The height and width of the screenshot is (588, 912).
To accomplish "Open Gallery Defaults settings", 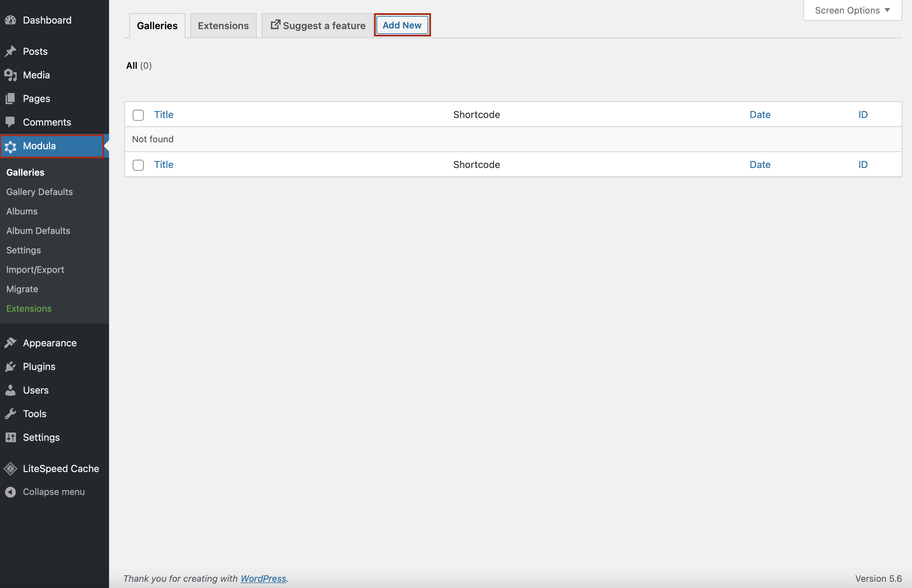I will (x=39, y=191).
